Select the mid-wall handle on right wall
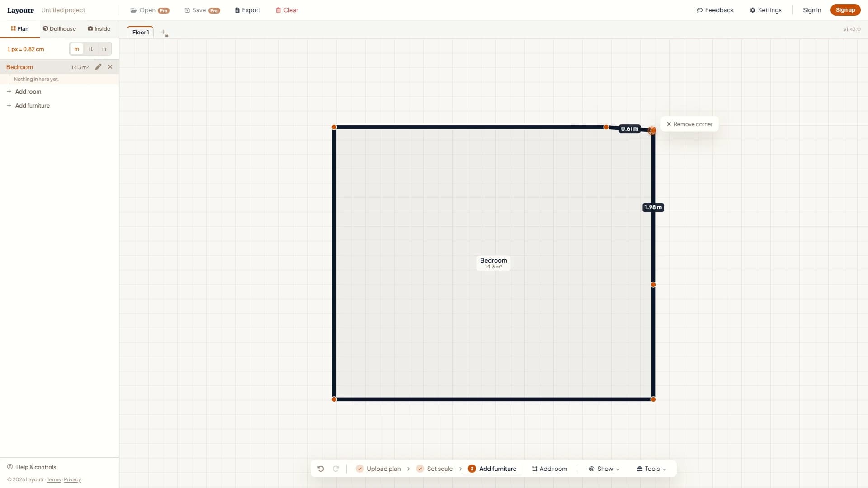 653,285
